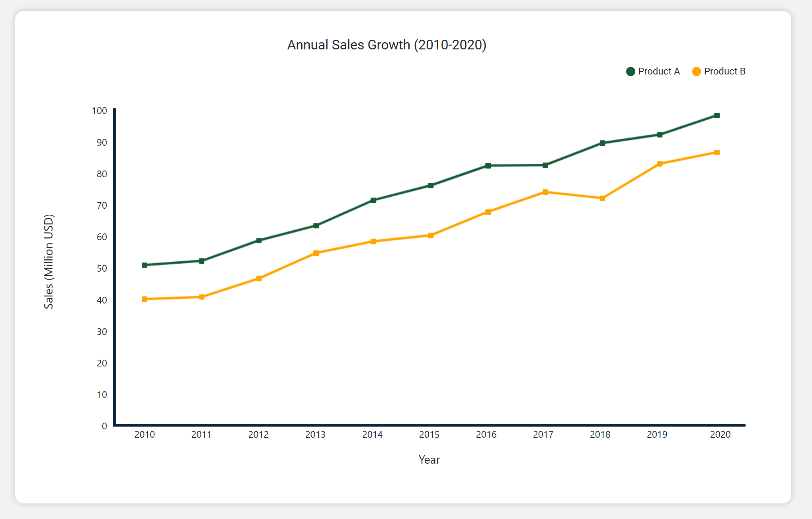Image resolution: width=812 pixels, height=519 pixels.
Task: Click Product B's 2020 data point
Action: pos(717,153)
